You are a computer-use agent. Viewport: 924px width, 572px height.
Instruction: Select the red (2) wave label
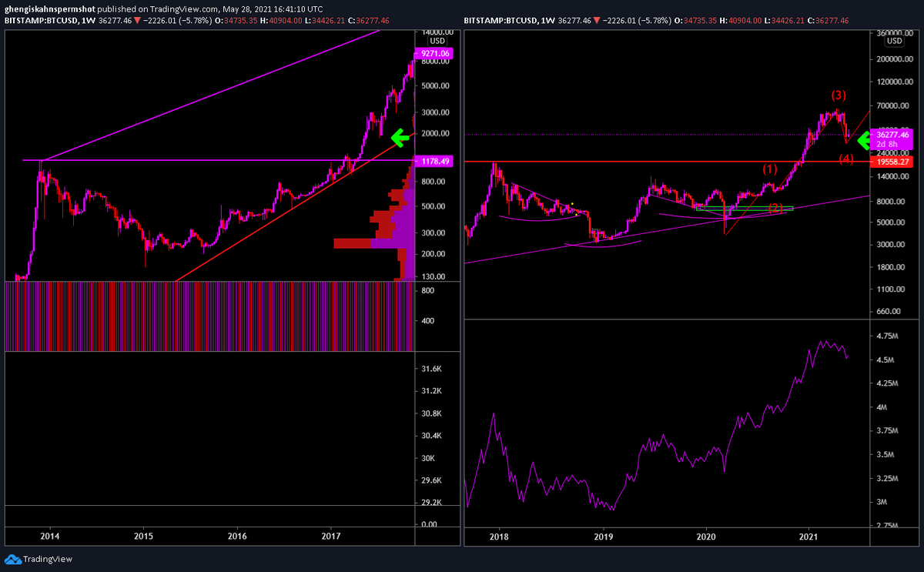click(x=776, y=207)
